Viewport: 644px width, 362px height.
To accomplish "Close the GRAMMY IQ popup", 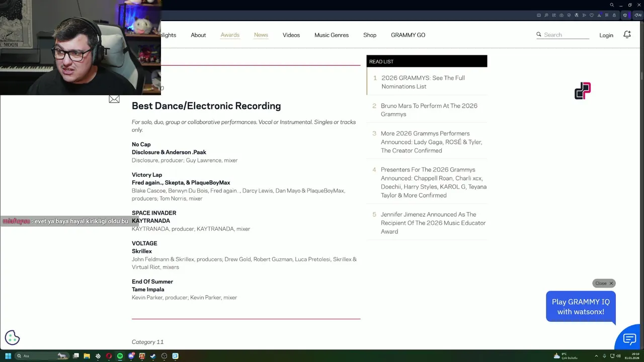I will (x=604, y=283).
